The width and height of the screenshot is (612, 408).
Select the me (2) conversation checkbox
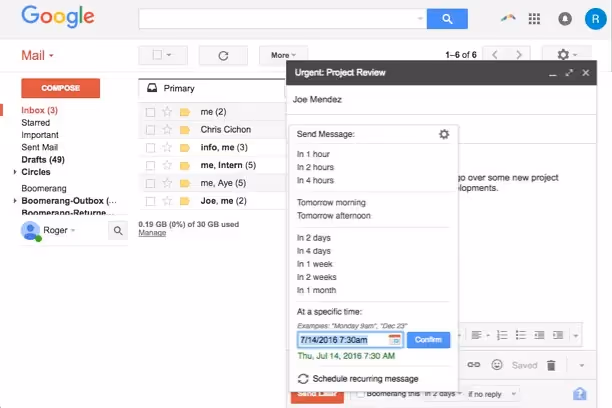pos(150,112)
